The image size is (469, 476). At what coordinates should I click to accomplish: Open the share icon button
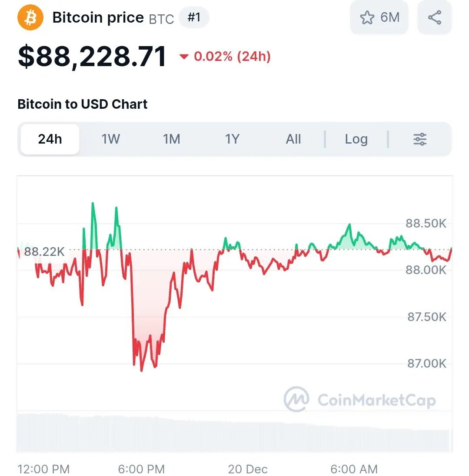pos(434,17)
